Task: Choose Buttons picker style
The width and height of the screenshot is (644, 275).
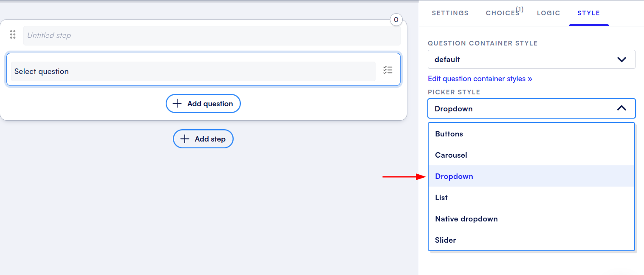Action: click(449, 134)
